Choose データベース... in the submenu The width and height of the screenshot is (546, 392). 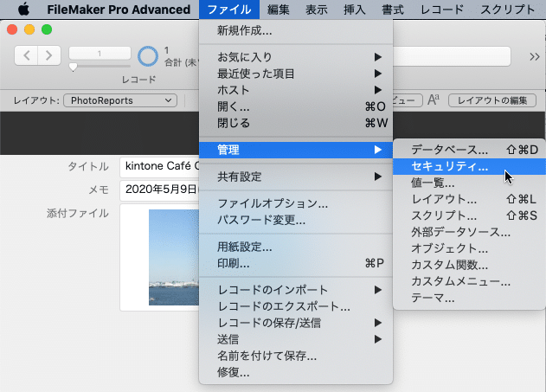pyautogui.click(x=469, y=150)
